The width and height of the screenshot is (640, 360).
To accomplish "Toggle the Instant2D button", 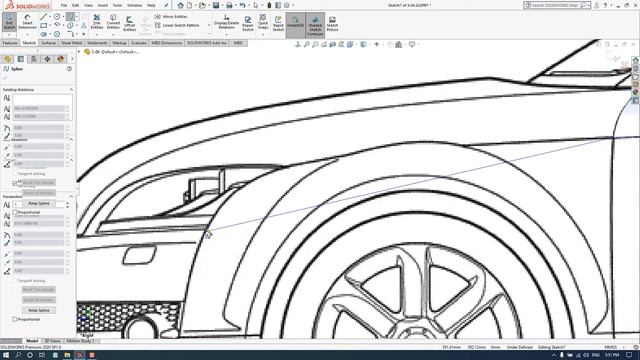I will click(x=296, y=24).
